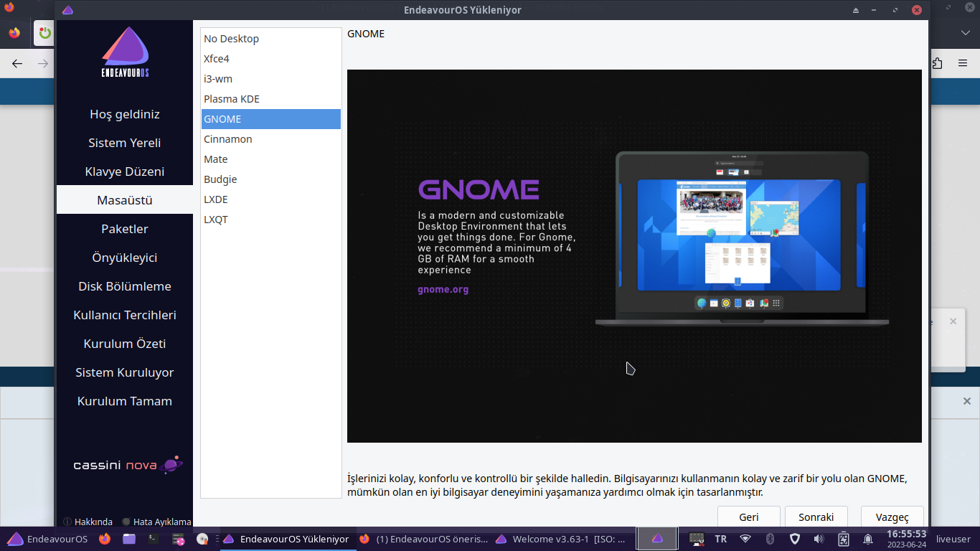Click the Önyükleyici step in the sidebar
This screenshot has height=551, width=980.
click(x=125, y=258)
